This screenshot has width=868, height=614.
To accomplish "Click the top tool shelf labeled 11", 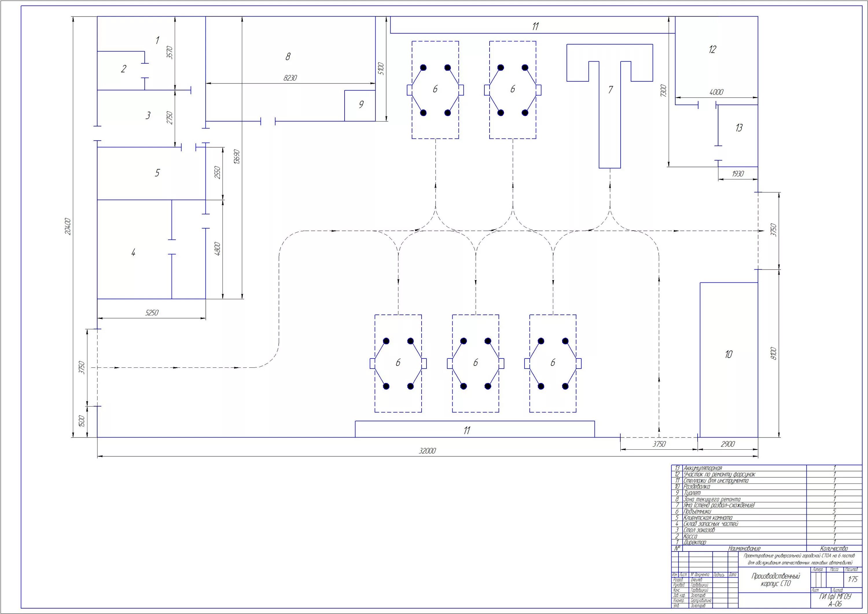I will [x=535, y=26].
